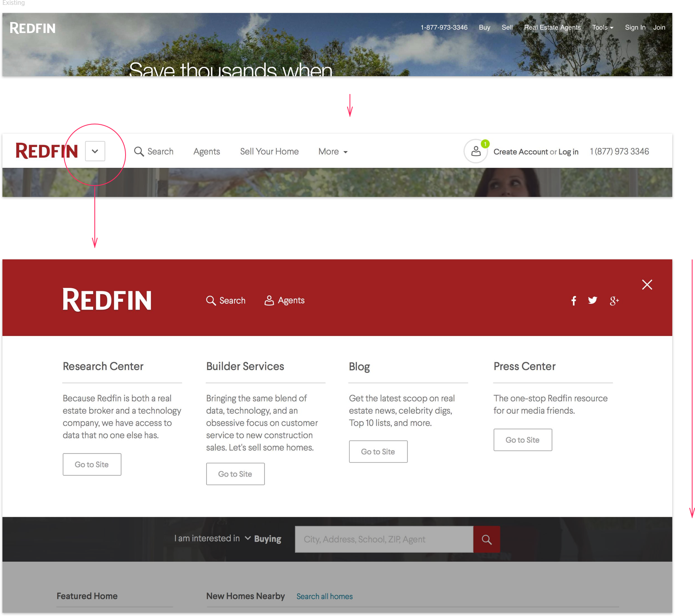Select Sell Your Home in navbar
Viewport: 695px width, 616px height.
tap(269, 152)
